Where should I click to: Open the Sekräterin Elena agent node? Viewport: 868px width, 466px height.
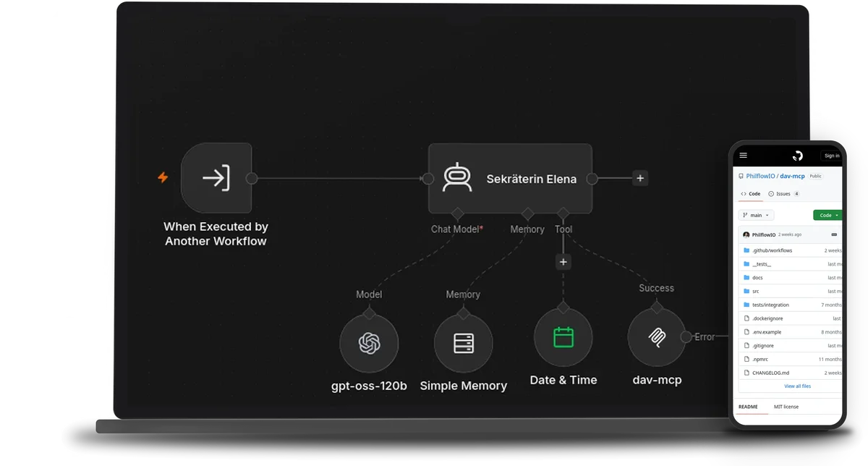(x=510, y=178)
